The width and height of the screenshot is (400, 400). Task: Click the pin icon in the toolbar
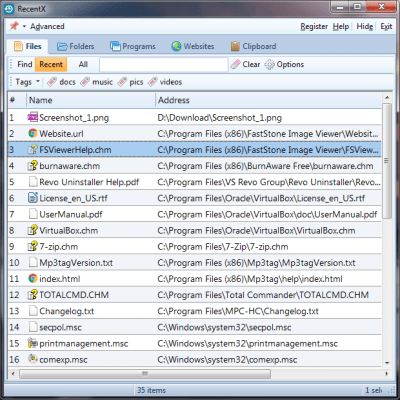click(x=14, y=26)
